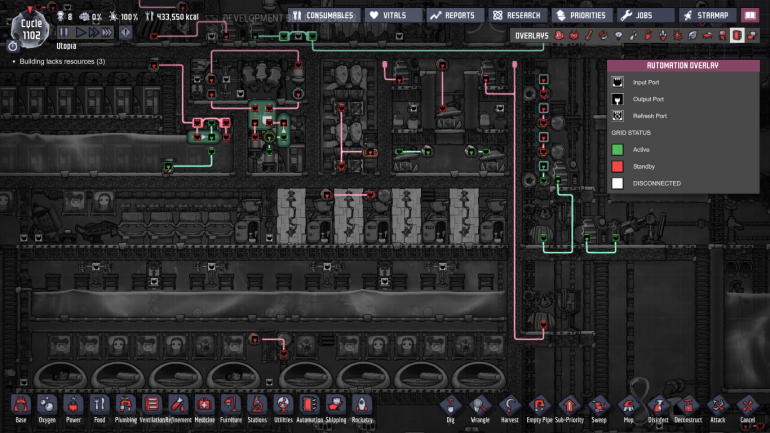
Task: Open the Ventilation build category
Action: pyautogui.click(x=152, y=408)
